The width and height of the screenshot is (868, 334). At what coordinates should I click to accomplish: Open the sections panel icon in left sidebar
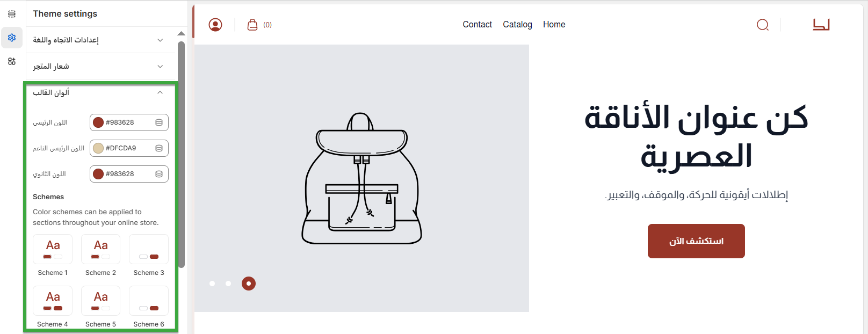12,14
